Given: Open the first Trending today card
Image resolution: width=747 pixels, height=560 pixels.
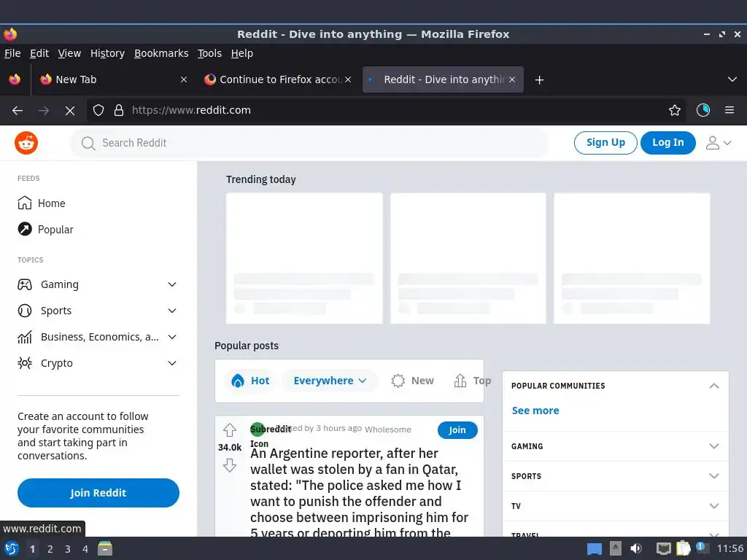Looking at the screenshot, I should (304, 258).
